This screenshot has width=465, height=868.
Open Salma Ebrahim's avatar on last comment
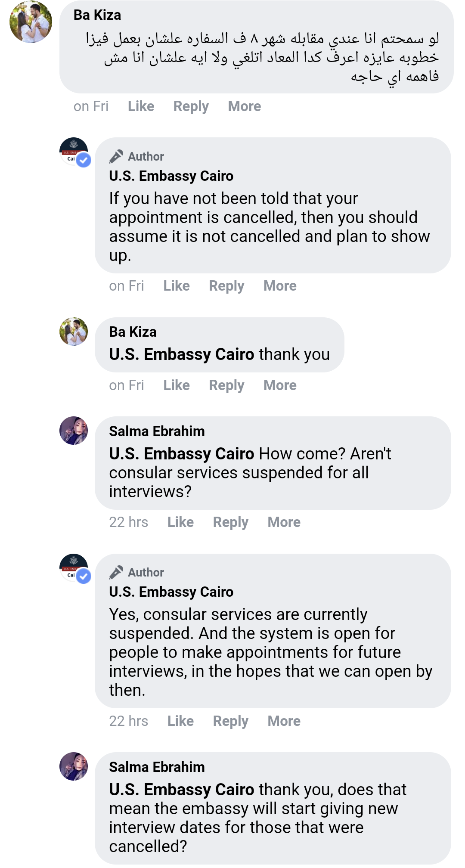pyautogui.click(x=74, y=766)
